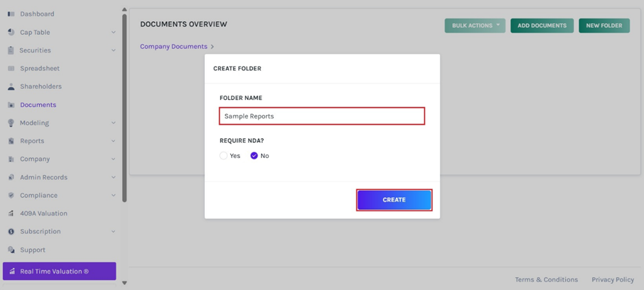This screenshot has width=644, height=290.
Task: Open Support in the sidebar
Action: 32,250
